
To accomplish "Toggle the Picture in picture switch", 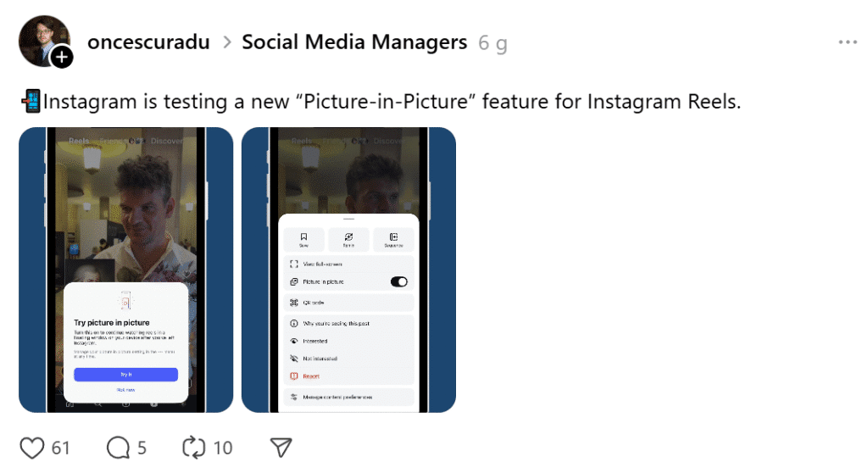I will point(398,281).
